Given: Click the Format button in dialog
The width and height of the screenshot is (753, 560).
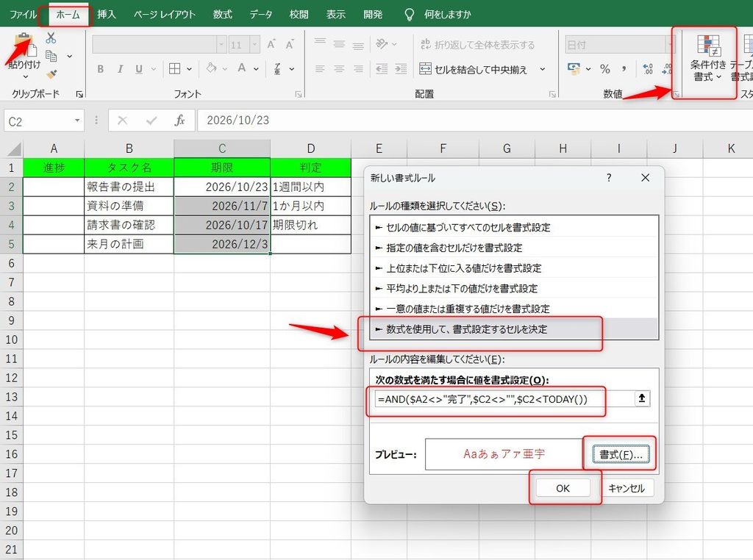Looking at the screenshot, I should click(x=621, y=454).
